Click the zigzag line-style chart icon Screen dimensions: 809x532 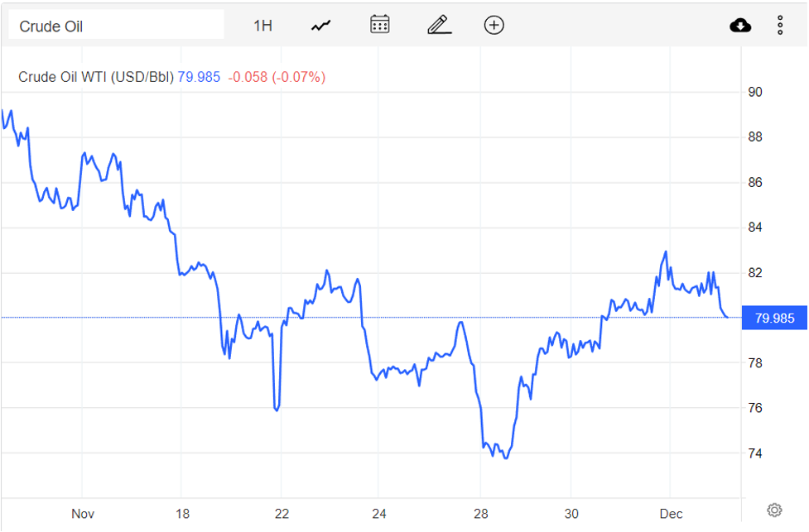[320, 25]
